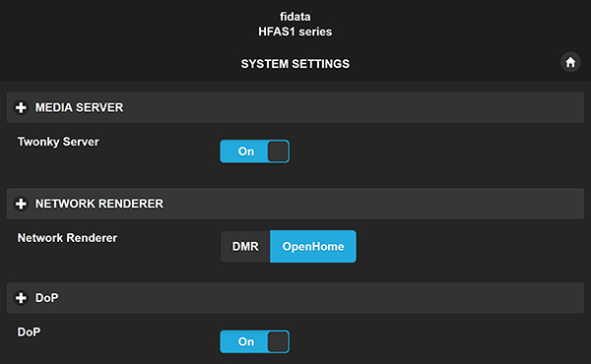Click the Network Renderer setting label
The height and width of the screenshot is (364, 591).
click(x=67, y=238)
